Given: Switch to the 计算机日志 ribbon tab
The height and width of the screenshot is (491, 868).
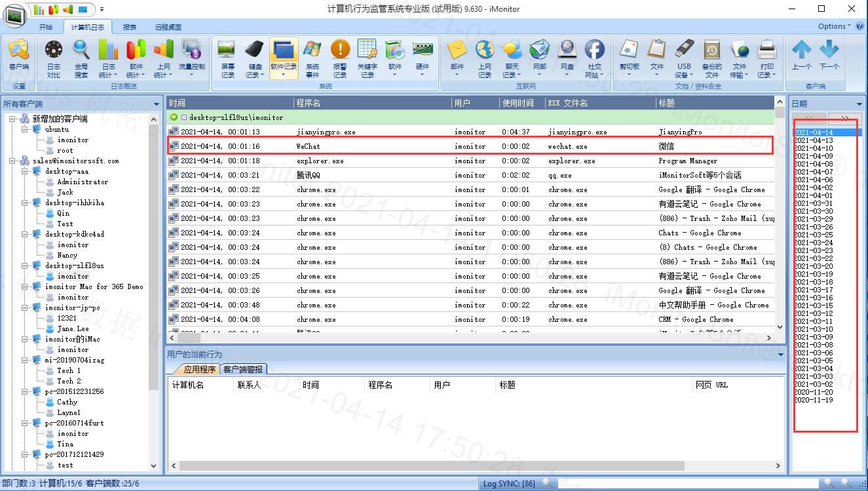Looking at the screenshot, I should coord(87,27).
